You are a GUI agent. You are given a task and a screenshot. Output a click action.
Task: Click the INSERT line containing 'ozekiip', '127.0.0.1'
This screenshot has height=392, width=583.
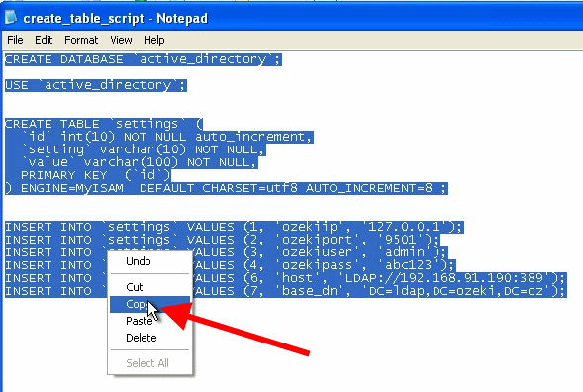click(x=235, y=227)
